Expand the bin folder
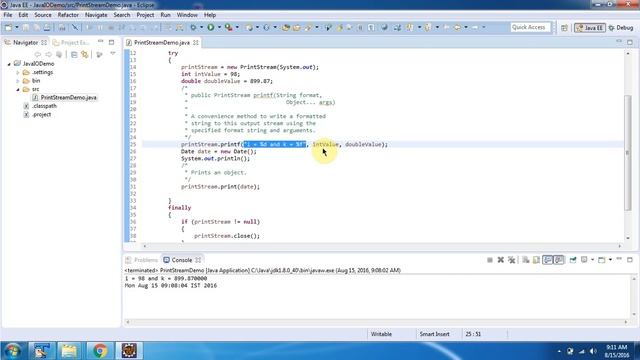This screenshot has height=360, width=640. click(18, 81)
